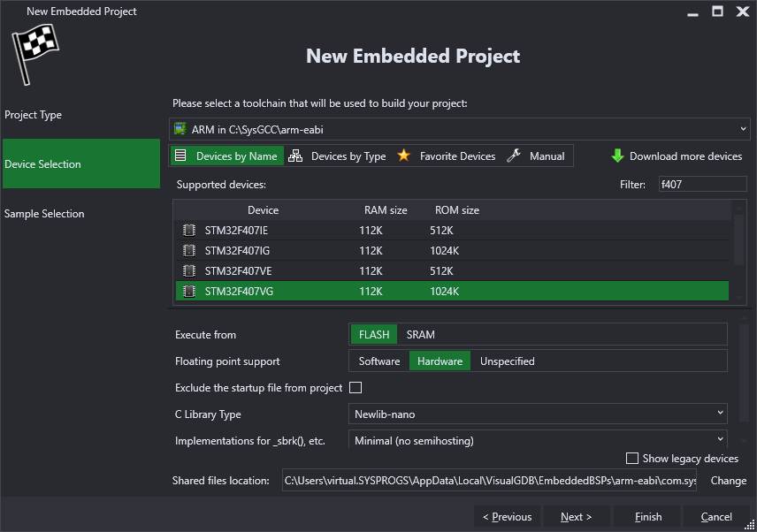The width and height of the screenshot is (757, 532).
Task: Click the Next button
Action: click(577, 517)
